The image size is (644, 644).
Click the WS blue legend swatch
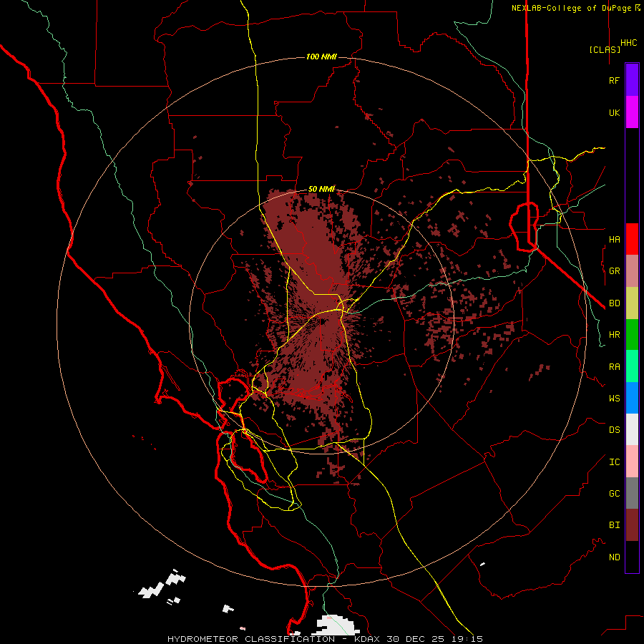(632, 398)
